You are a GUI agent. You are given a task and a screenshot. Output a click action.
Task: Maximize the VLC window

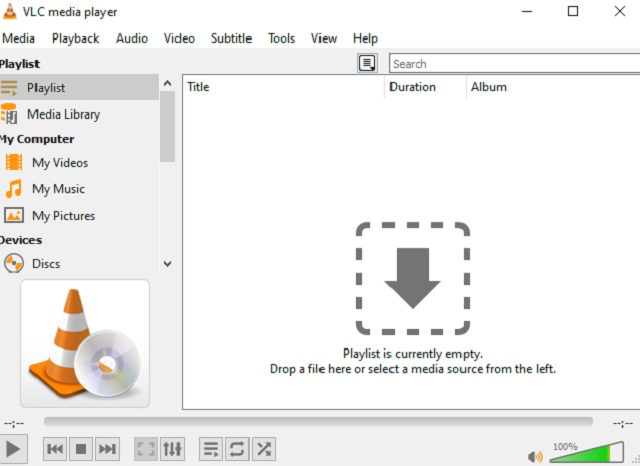[x=573, y=11]
